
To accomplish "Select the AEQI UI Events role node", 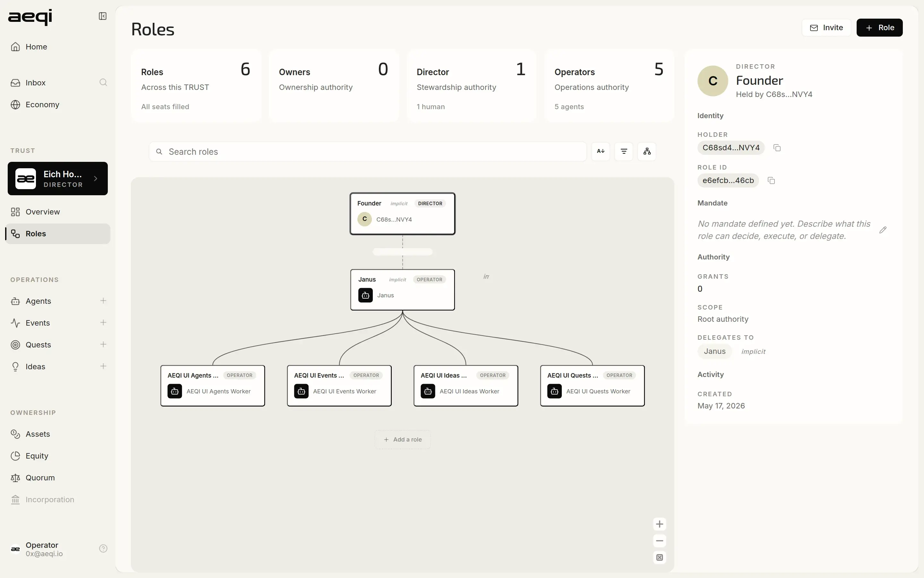I will tap(339, 386).
